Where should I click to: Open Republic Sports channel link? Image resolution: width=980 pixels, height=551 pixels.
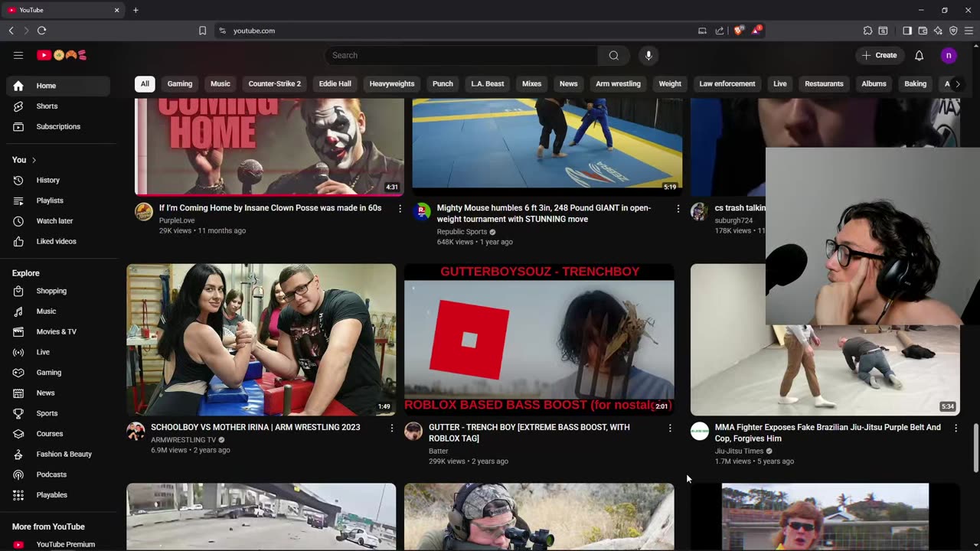click(462, 232)
